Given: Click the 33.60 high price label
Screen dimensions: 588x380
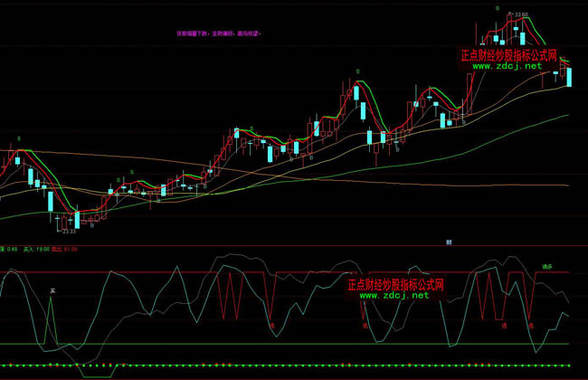Looking at the screenshot, I should tap(520, 15).
